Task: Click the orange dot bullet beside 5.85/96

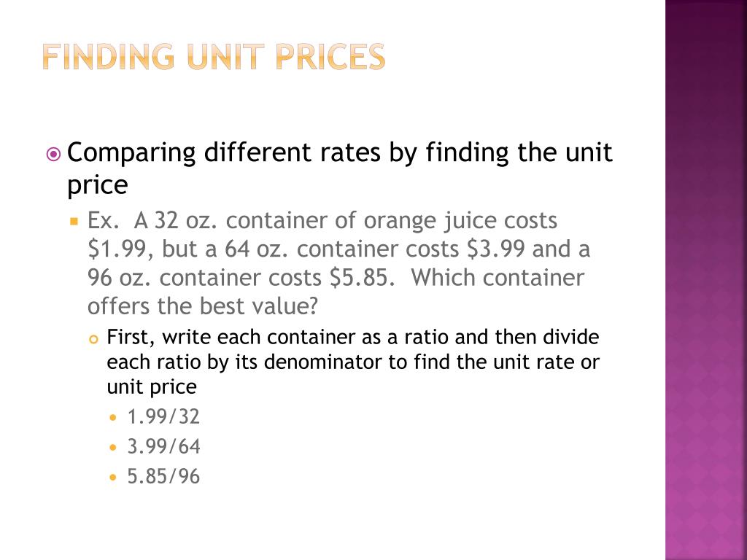Action: tap(113, 477)
